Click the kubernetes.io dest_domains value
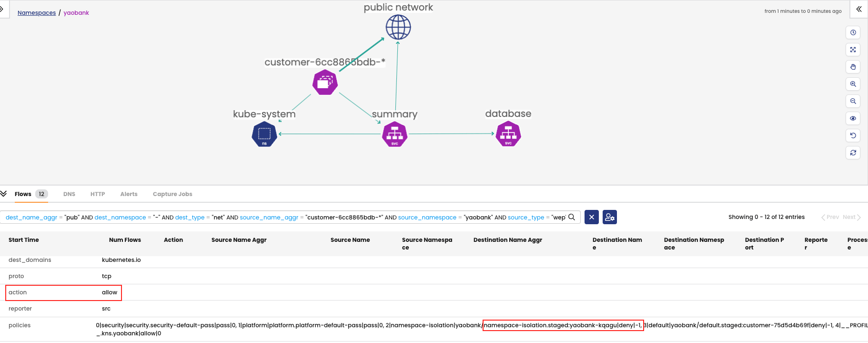 tap(121, 260)
